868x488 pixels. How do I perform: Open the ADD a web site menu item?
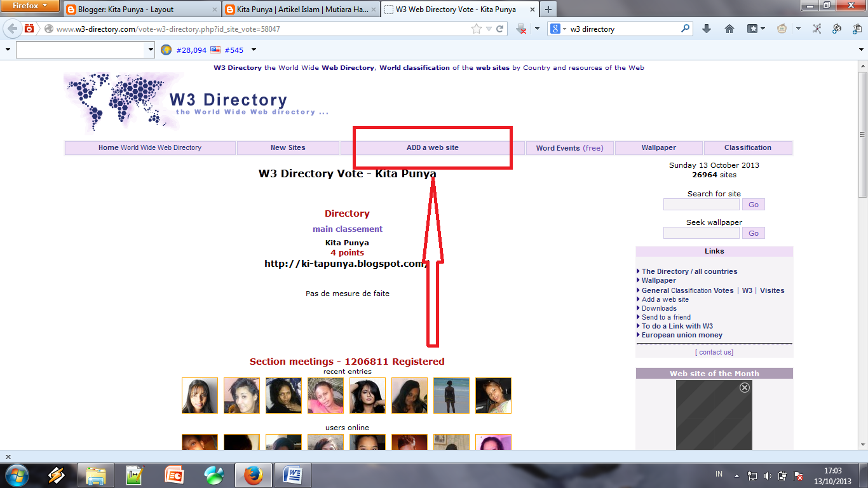433,147
